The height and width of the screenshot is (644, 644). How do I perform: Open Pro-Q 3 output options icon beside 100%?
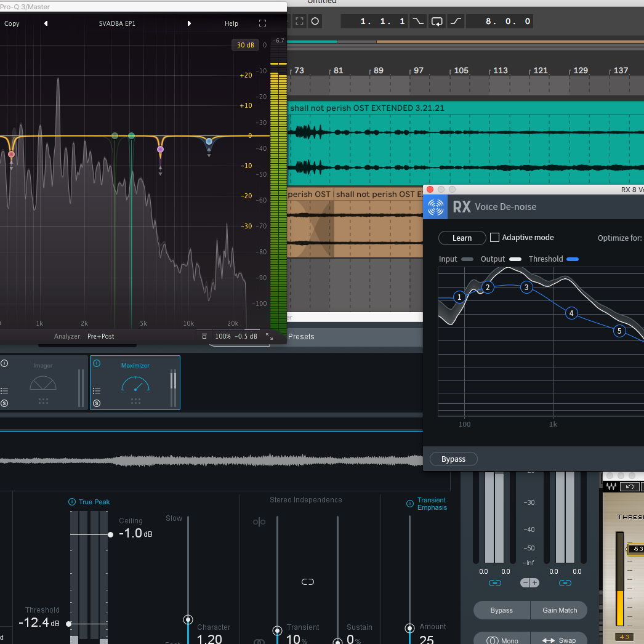pyautogui.click(x=204, y=336)
